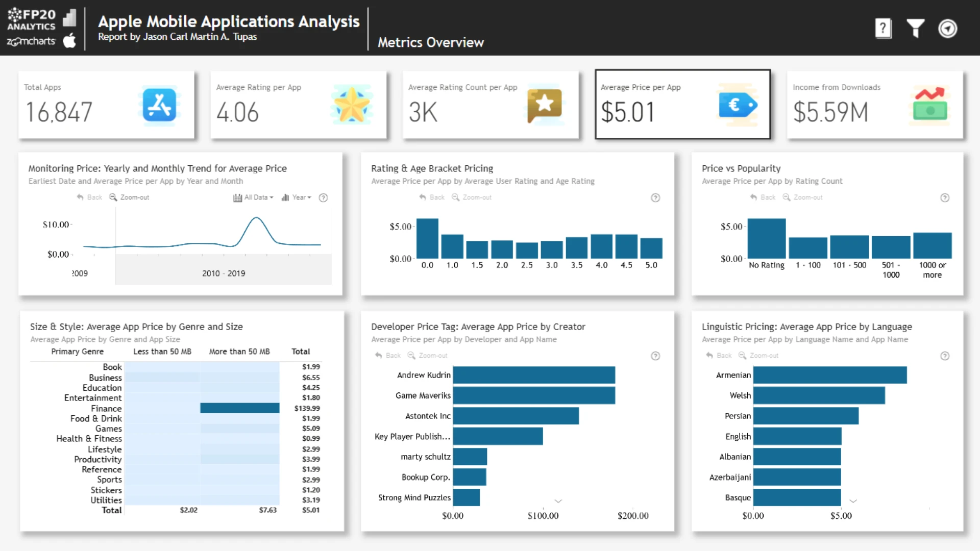The image size is (980, 551).
Task: Click the question mark help icon in header
Action: tap(883, 28)
